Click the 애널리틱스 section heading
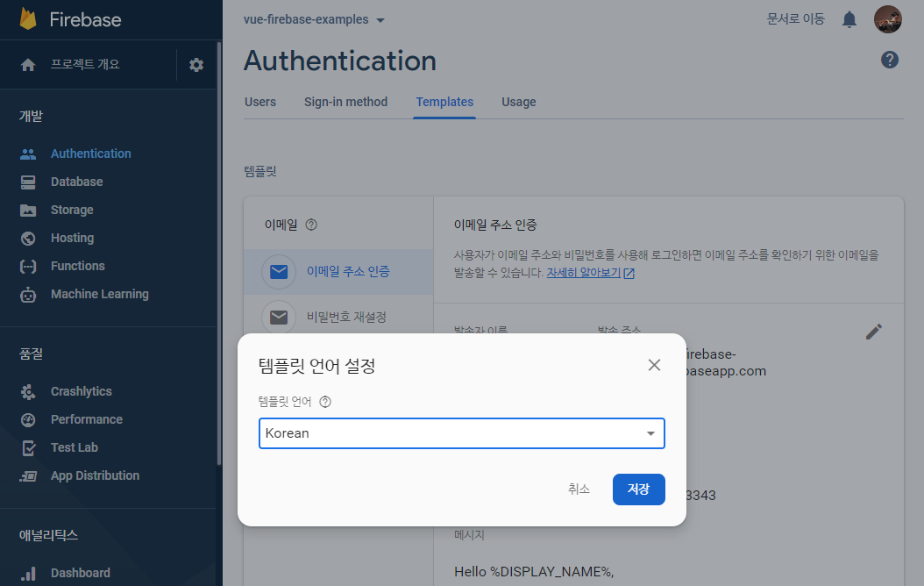 tap(48, 536)
